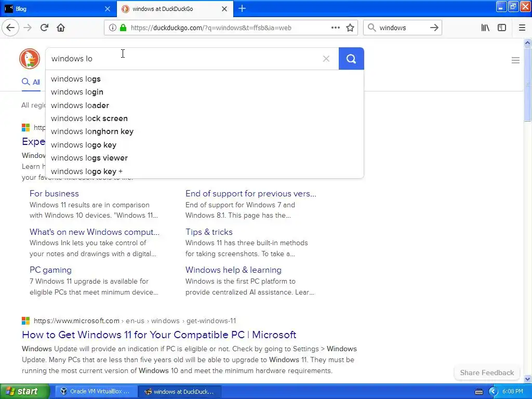Choose suggestion windows longhorn key

205,131
